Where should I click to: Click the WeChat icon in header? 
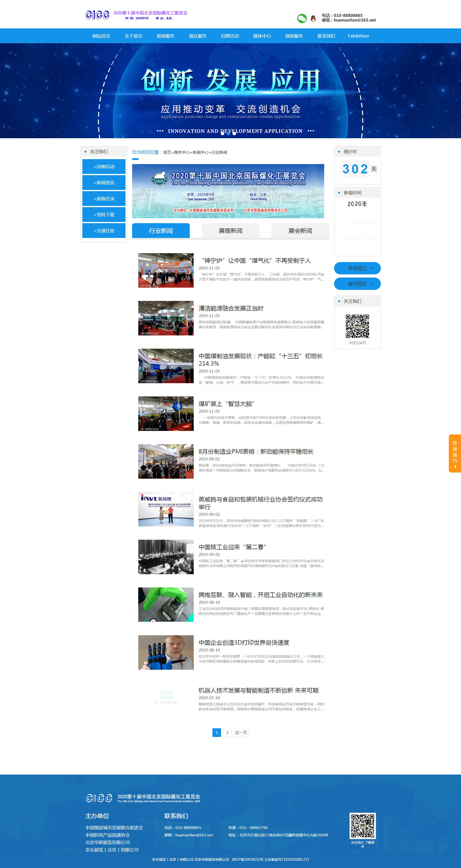(302, 18)
